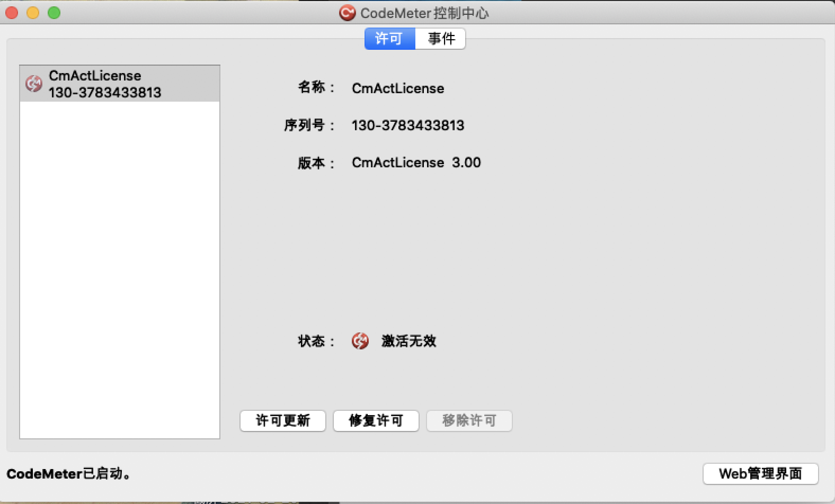Viewport: 835px width, 504px height.
Task: Switch to the 许可 tab
Action: coord(389,39)
